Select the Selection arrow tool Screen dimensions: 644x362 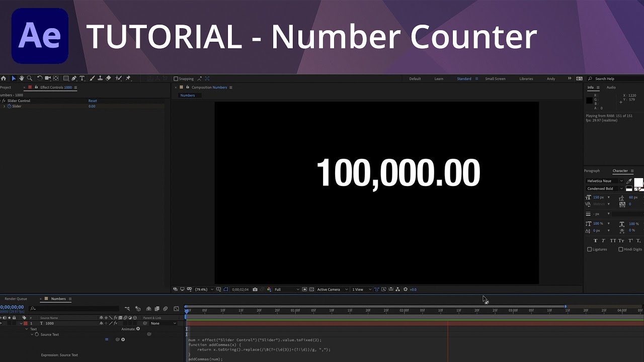14,78
